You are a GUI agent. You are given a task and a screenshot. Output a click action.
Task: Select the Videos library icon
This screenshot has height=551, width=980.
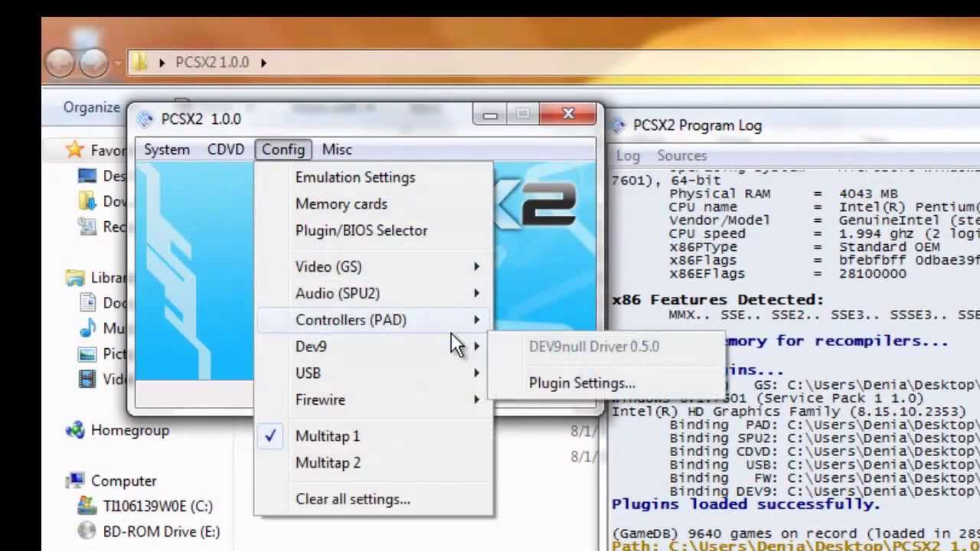coord(88,379)
